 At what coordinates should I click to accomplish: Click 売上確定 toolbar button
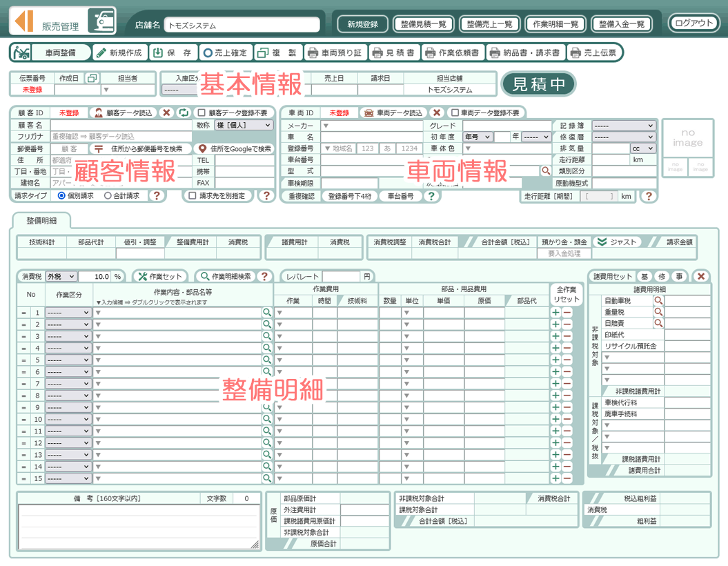point(226,53)
